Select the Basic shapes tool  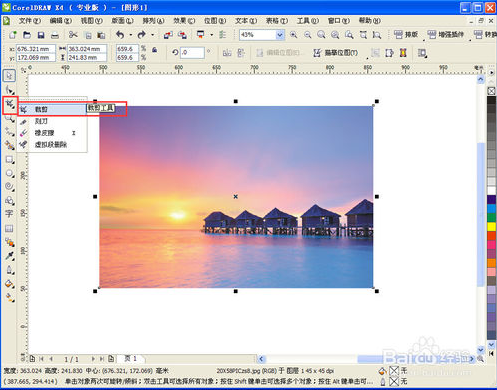coord(9,200)
